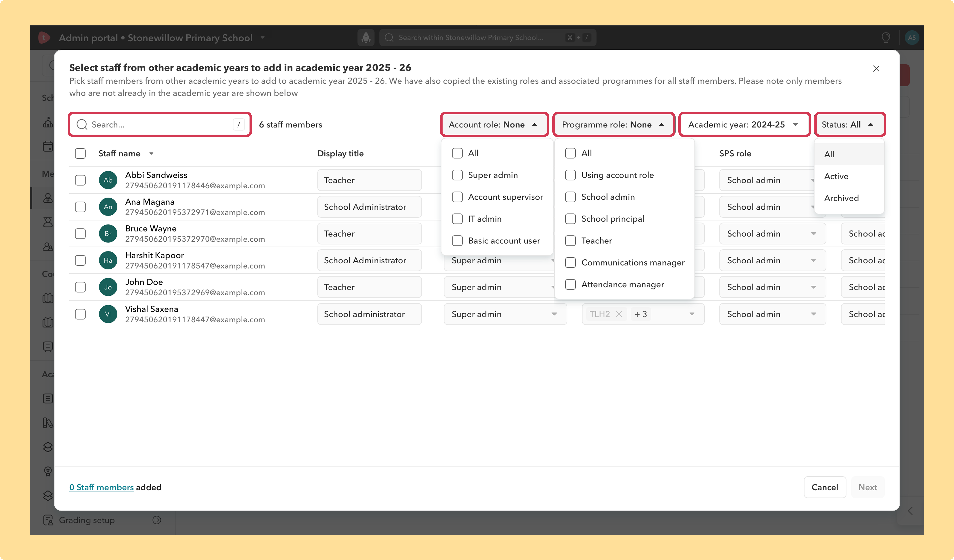Click the Abbi Sandweiss avatar

click(x=108, y=180)
